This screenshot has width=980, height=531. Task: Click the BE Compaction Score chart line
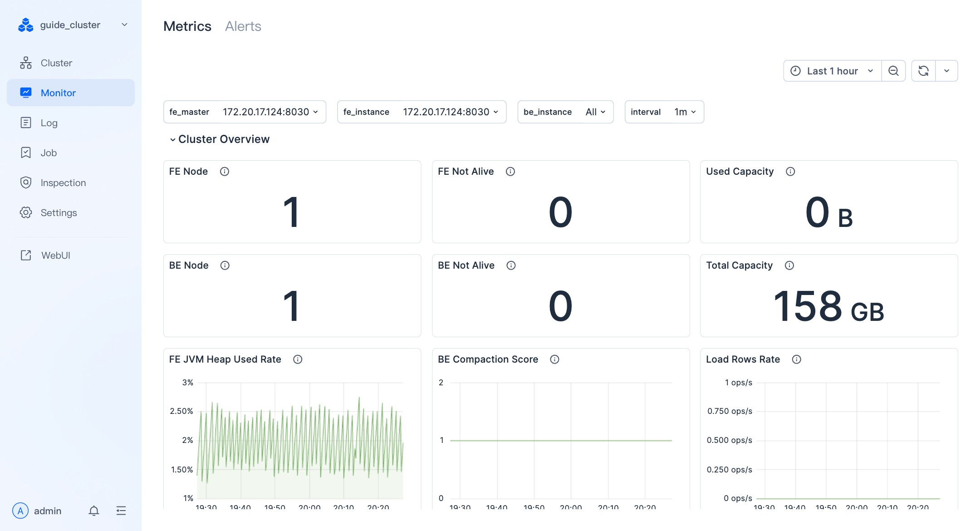pos(561,441)
